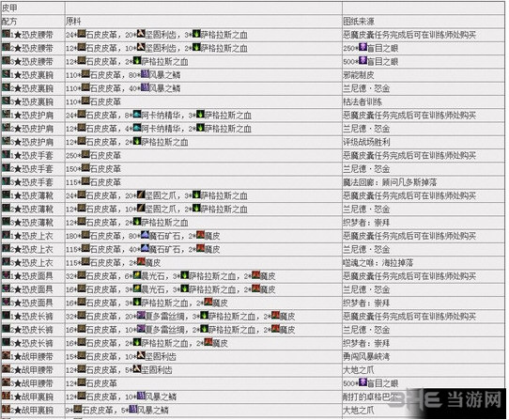Image resolution: width=509 pixels, height=420 pixels.
Task: Click the 3★战甲腰带 recipe name
Action: (x=32, y=383)
